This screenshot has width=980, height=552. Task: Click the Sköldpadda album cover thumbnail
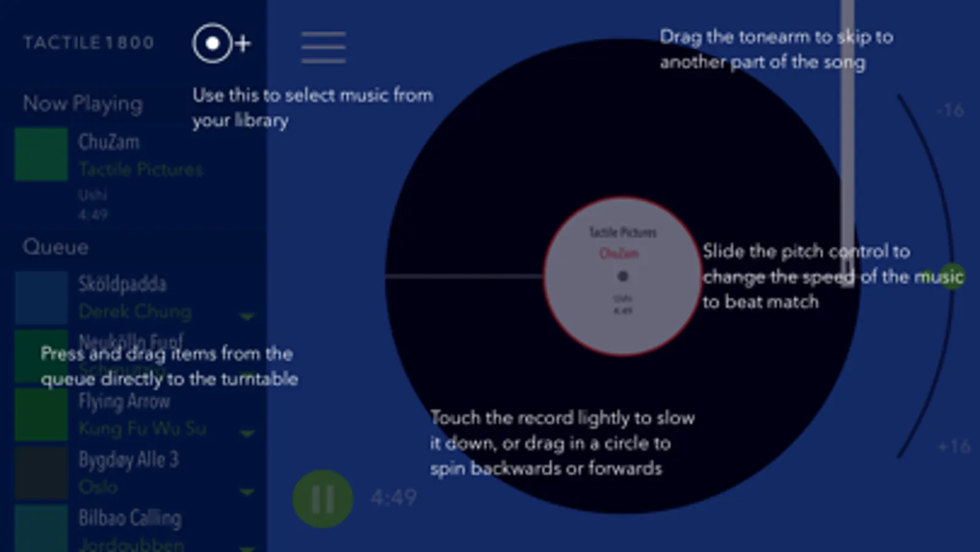click(x=41, y=297)
